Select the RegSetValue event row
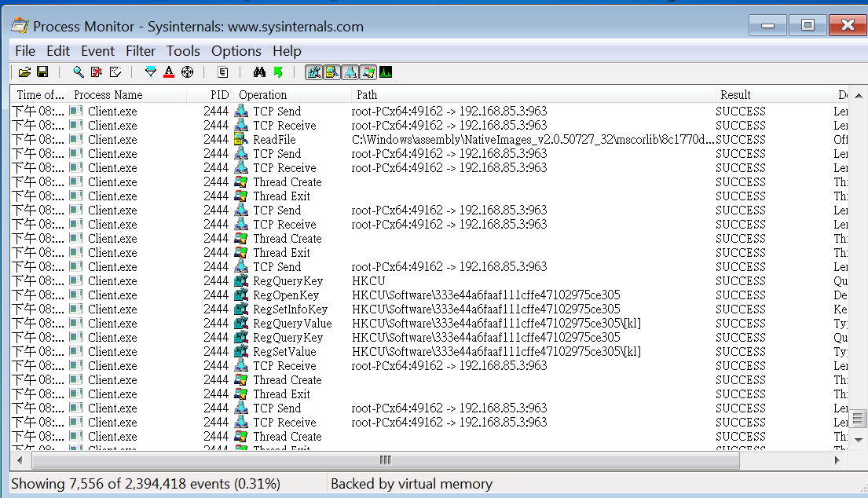Viewport: 868px width, 498px height. point(284,352)
